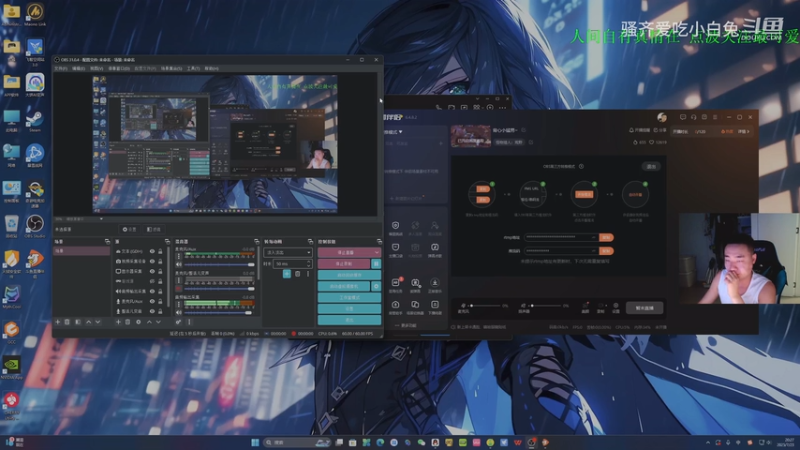The width and height of the screenshot is (800, 450).
Task: Open source properties gear in sources toolbar
Action: [138, 322]
